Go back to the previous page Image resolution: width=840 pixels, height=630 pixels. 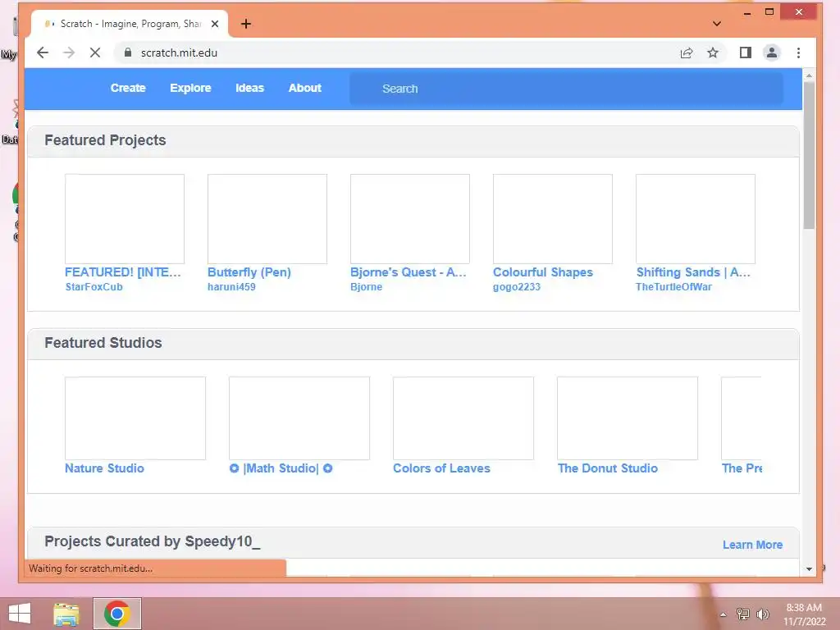[x=43, y=52]
